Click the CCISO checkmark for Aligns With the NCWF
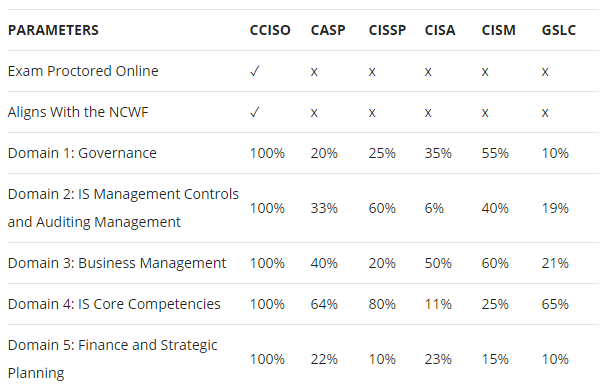This screenshot has width=606, height=391. click(x=255, y=112)
